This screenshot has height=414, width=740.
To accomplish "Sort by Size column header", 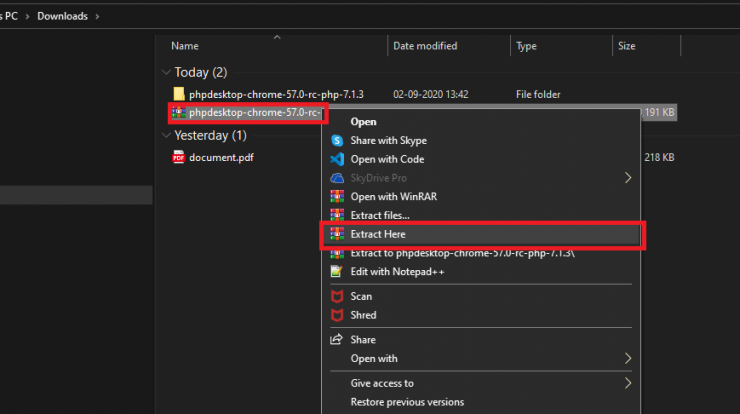I will (626, 46).
